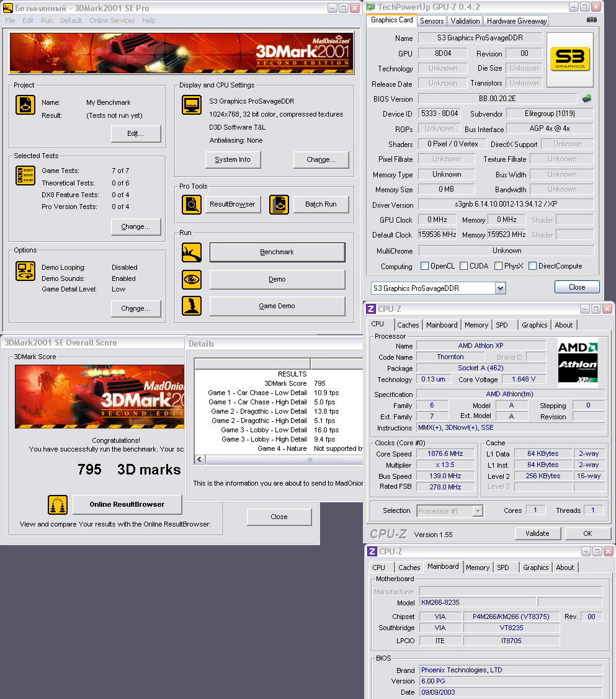Toggle the PhysX checkbox
This screenshot has height=699, width=616.
pos(498,265)
